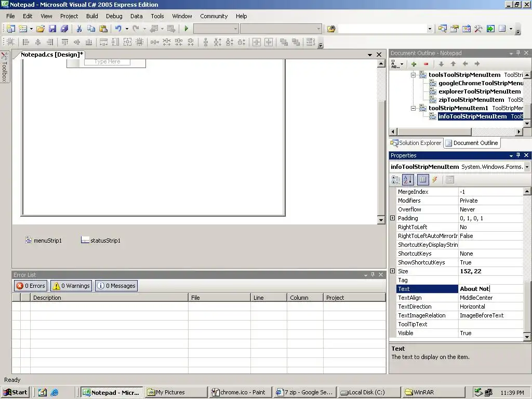Open the Find combo box dropdown arrow

coord(430,29)
